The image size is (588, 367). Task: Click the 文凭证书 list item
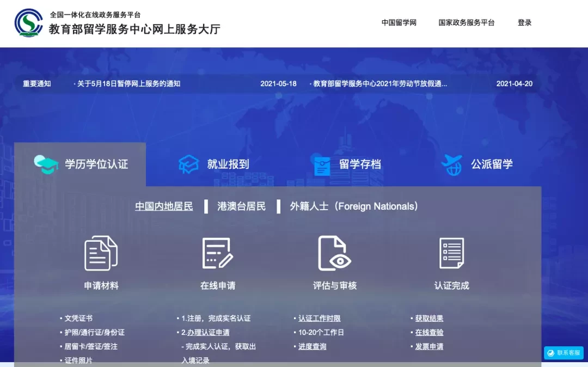click(x=78, y=319)
